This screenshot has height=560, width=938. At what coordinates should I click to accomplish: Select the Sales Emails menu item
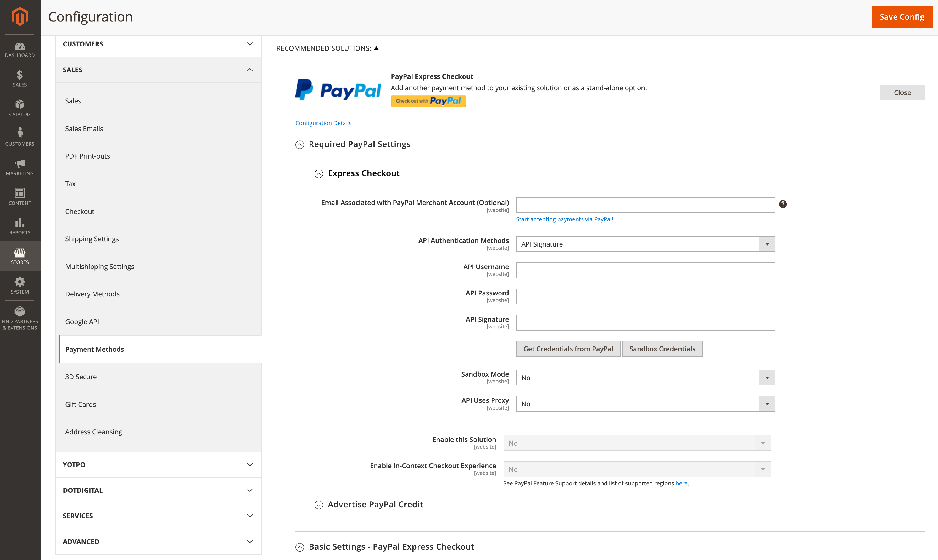click(84, 129)
